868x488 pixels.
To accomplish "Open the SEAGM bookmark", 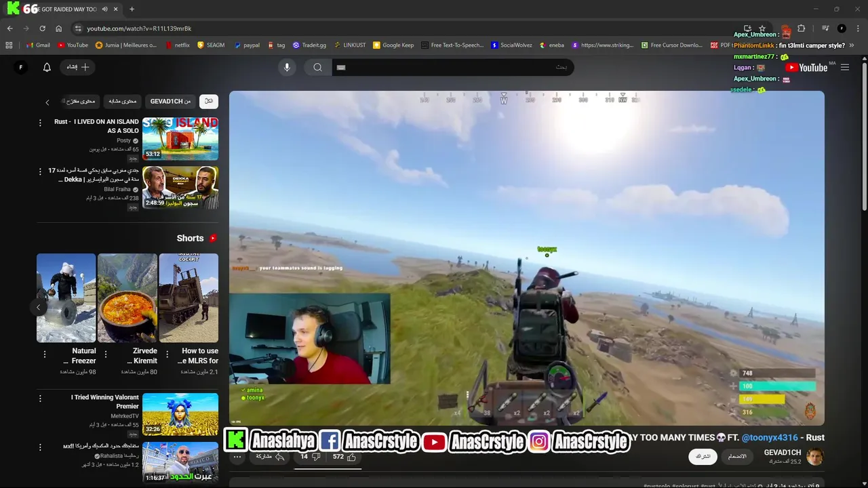I will (211, 45).
